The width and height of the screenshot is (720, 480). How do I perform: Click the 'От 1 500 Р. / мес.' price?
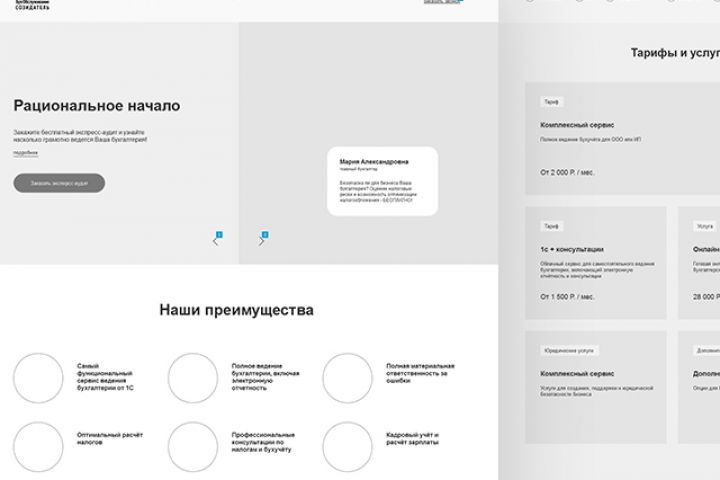567,297
